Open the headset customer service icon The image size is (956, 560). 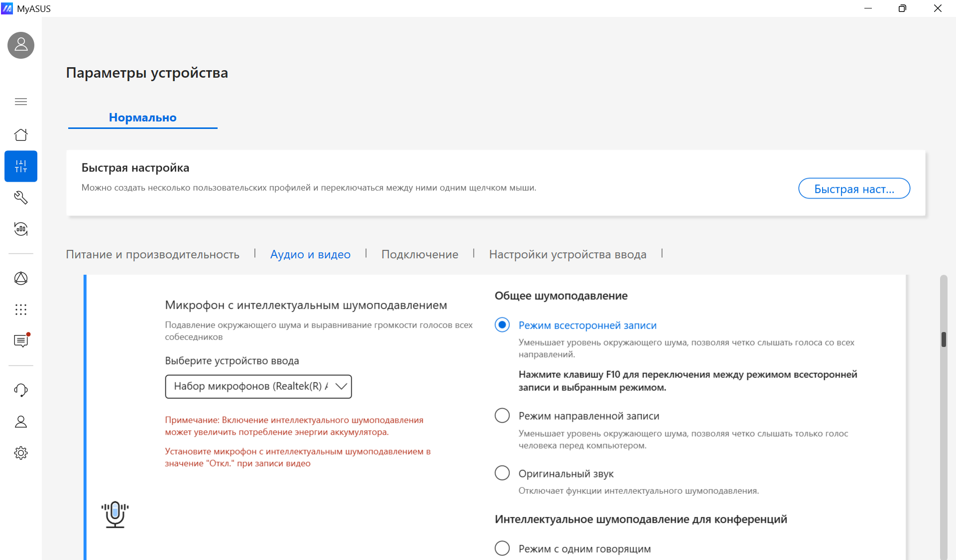pyautogui.click(x=21, y=390)
